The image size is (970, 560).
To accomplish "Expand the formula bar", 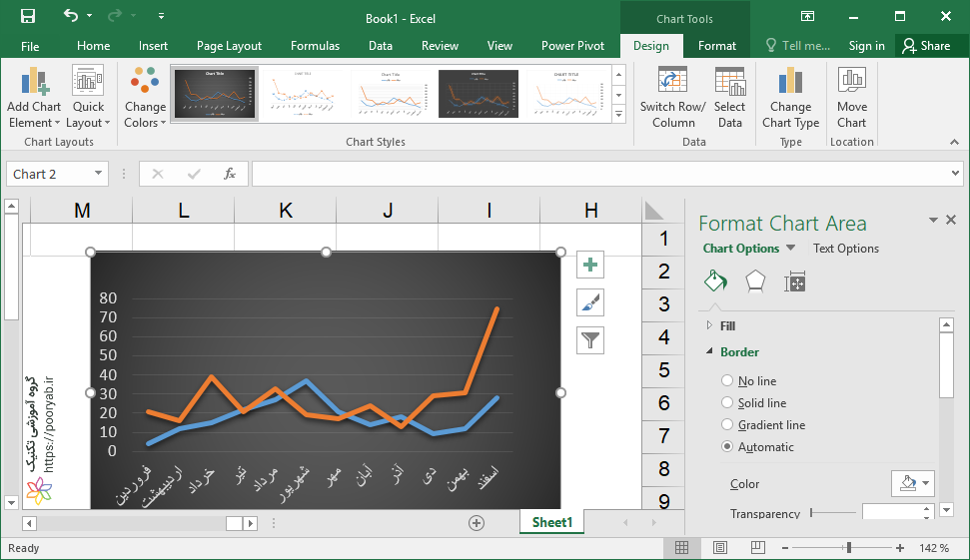I will (956, 174).
